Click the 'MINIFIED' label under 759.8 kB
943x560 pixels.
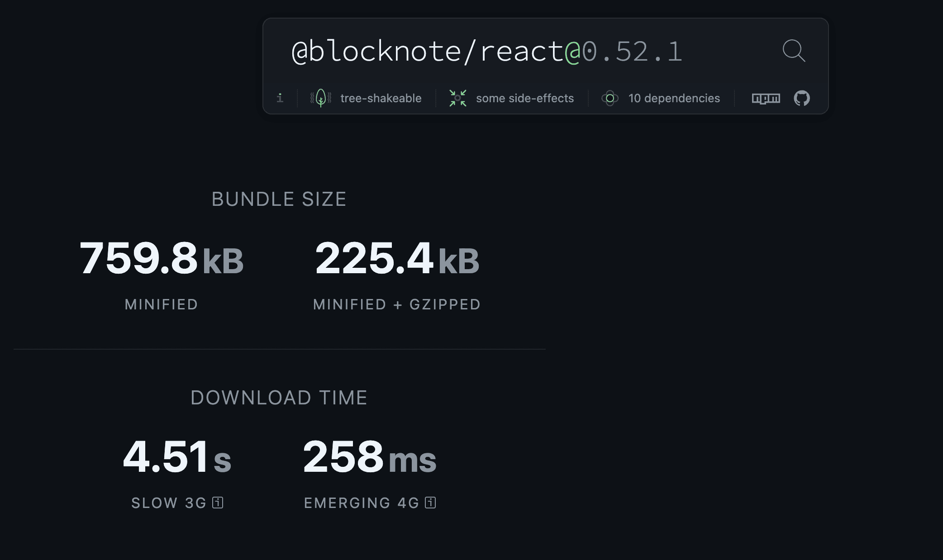(162, 304)
